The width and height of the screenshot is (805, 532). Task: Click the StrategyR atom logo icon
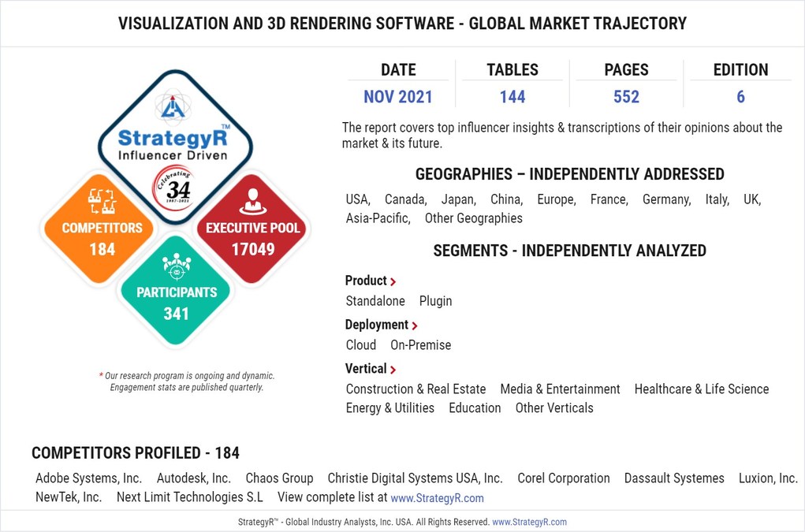point(173,106)
